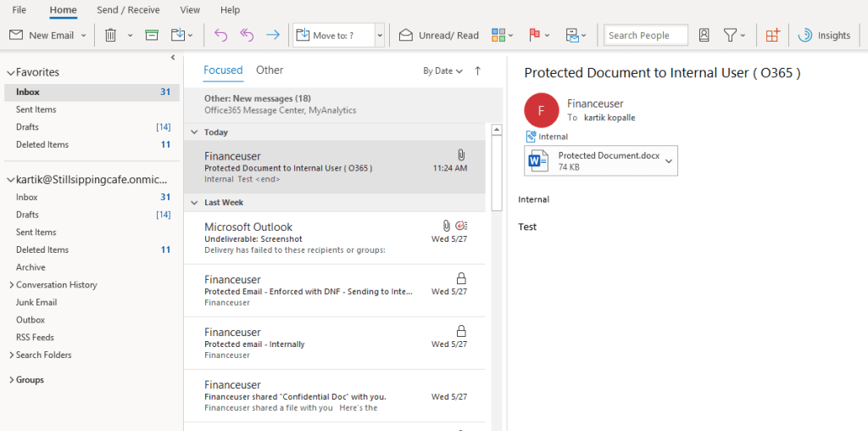
Task: Open the Address Book icon
Action: [704, 36]
